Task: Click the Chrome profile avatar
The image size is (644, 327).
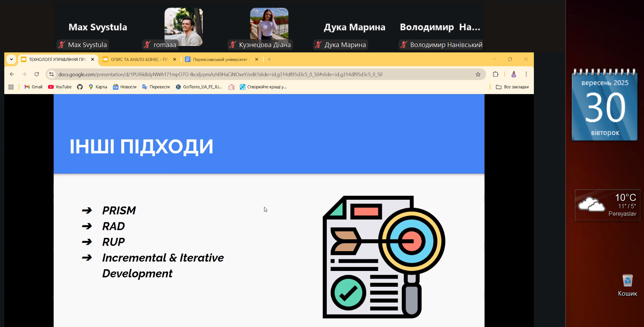Action: (x=514, y=74)
